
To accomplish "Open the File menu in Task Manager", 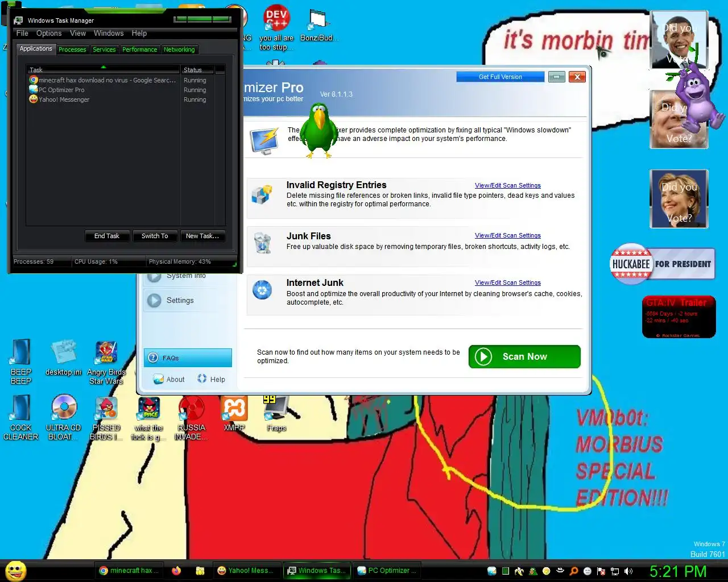I will (22, 34).
